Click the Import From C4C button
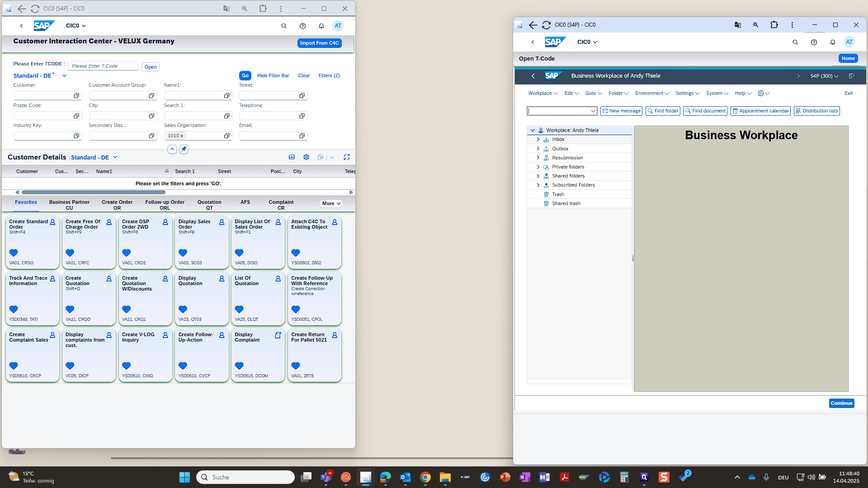This screenshot has width=868, height=488. coord(320,43)
